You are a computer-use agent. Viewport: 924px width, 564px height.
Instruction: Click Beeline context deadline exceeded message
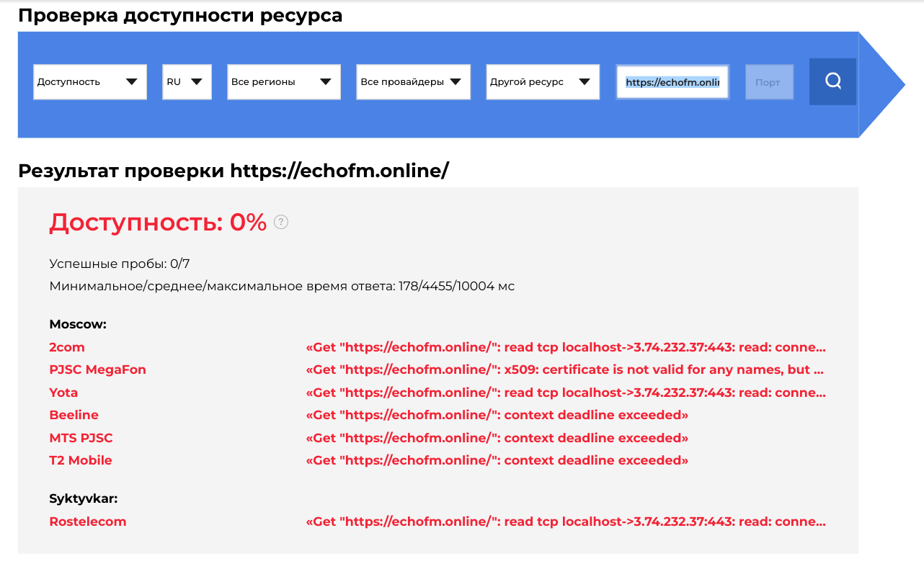[497, 415]
